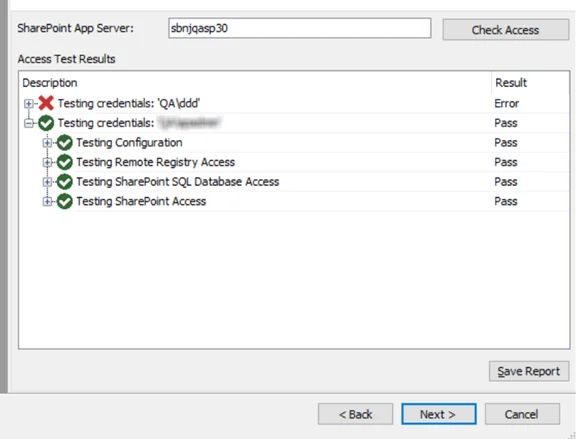Expand the 'QA\ddd' credentials node
The height and width of the screenshot is (439, 576).
coord(28,104)
